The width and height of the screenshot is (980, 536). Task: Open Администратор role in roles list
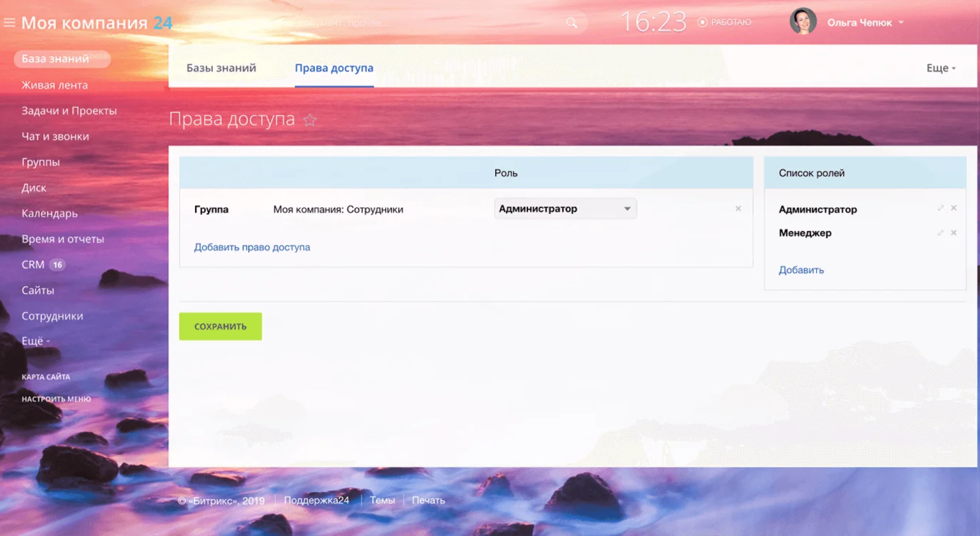click(818, 209)
